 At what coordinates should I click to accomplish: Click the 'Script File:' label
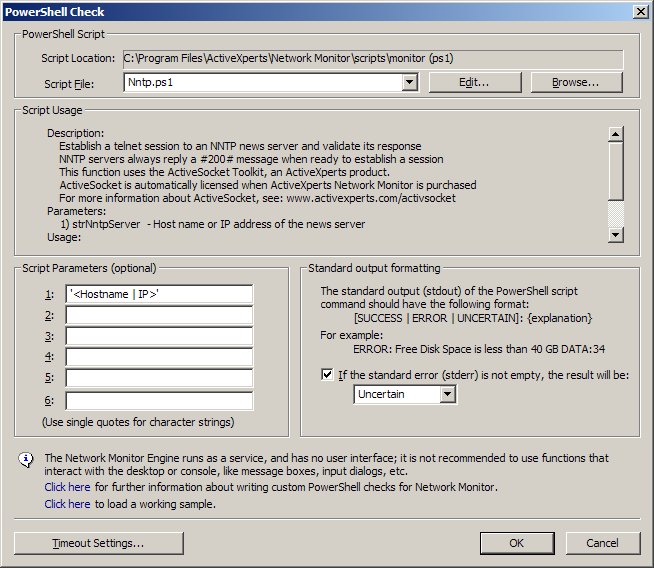pos(69,84)
